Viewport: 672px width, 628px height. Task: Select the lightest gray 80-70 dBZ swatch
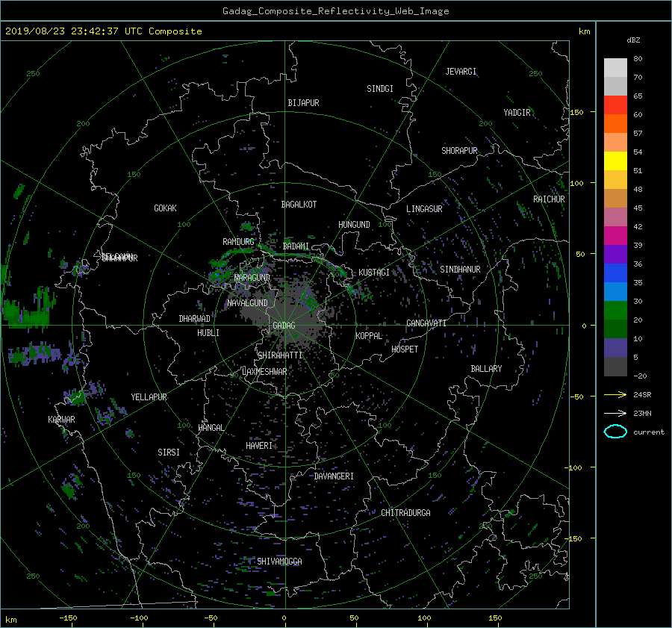tap(615, 68)
